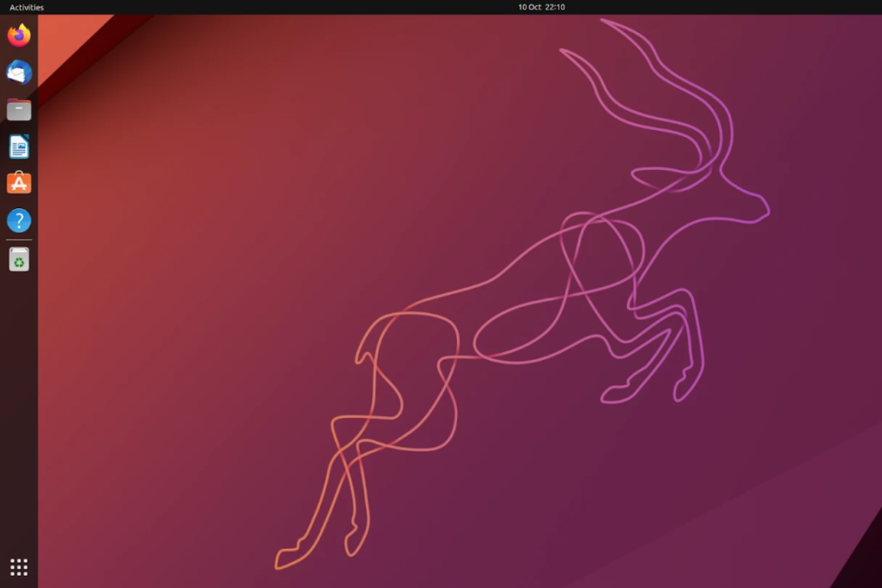Image resolution: width=882 pixels, height=588 pixels.
Task: Click Activities in the top bar
Action: 26,7
